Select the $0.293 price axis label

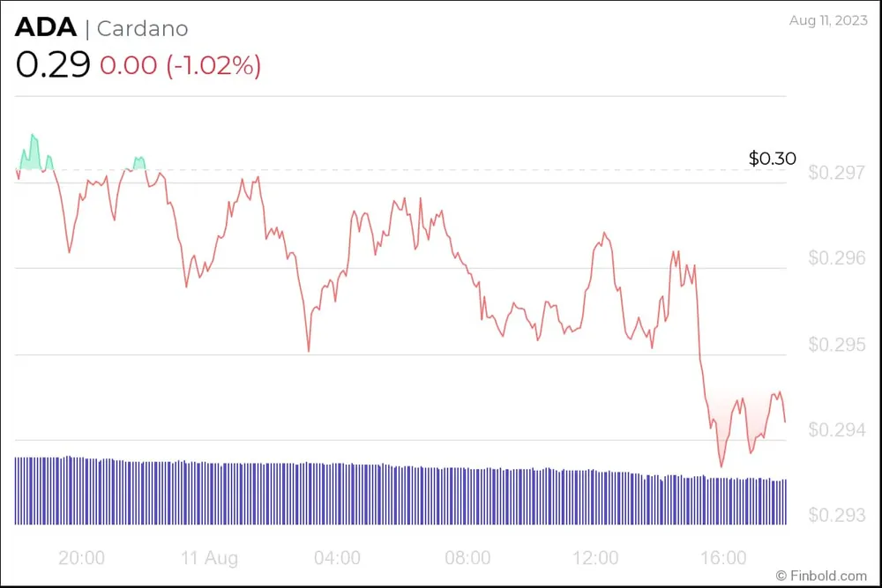click(835, 515)
